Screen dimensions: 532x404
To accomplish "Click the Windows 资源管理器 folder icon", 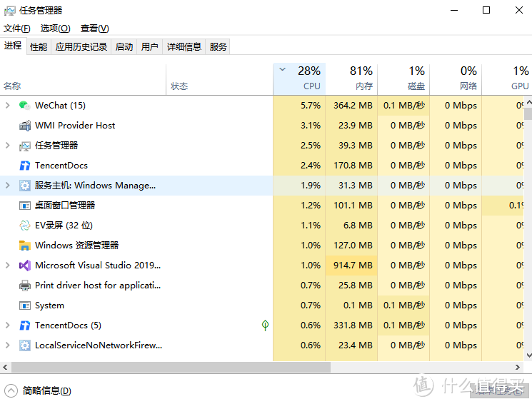I will tap(25, 246).
